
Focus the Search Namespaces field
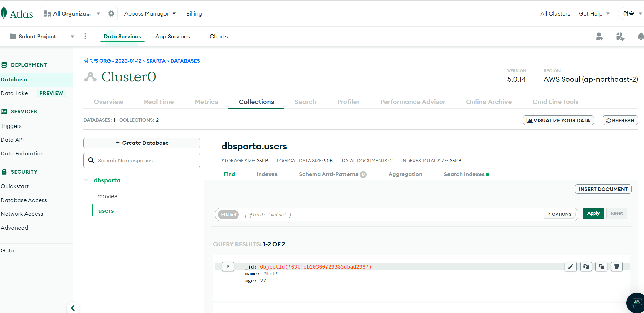coord(142,160)
